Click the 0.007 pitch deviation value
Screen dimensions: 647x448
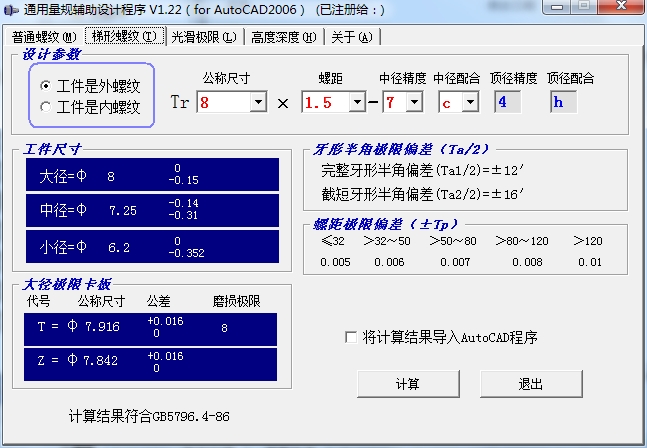[x=455, y=262]
